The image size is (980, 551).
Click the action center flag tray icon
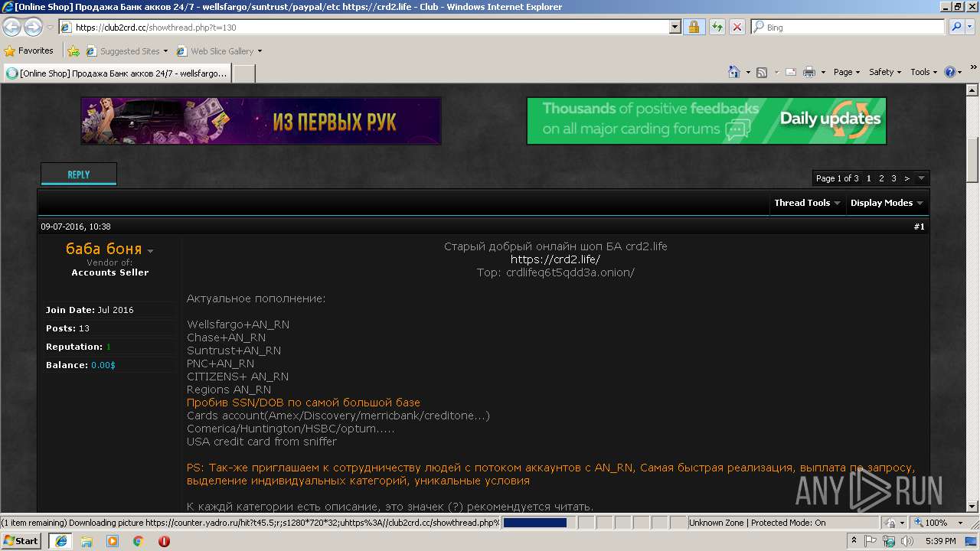[871, 541]
